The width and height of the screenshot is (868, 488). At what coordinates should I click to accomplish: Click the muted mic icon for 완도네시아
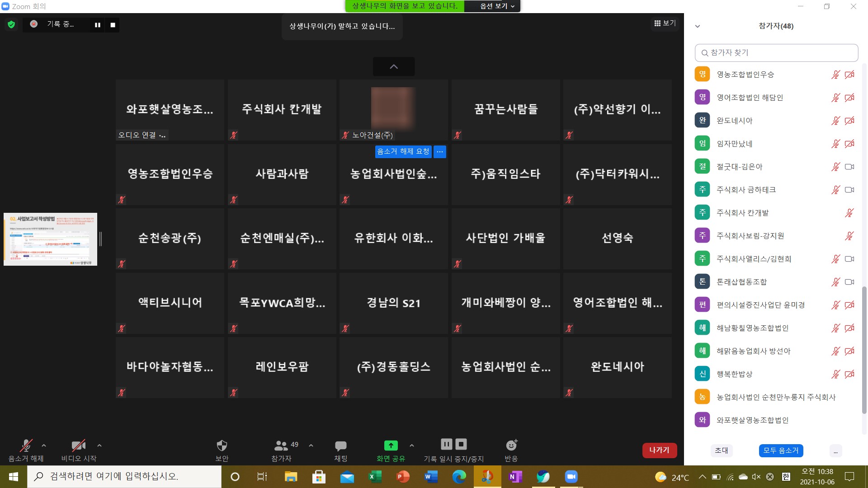pyautogui.click(x=835, y=121)
